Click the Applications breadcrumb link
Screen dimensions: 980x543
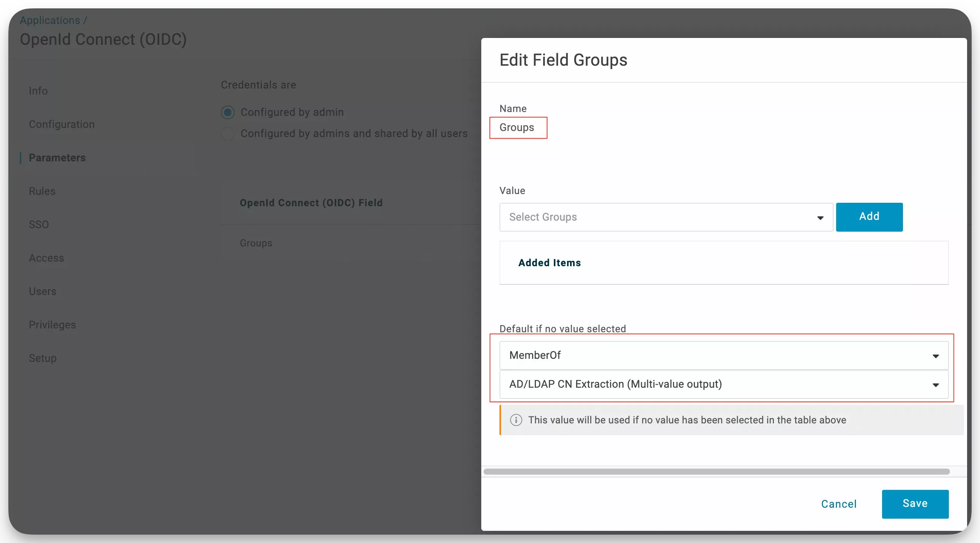(x=50, y=20)
